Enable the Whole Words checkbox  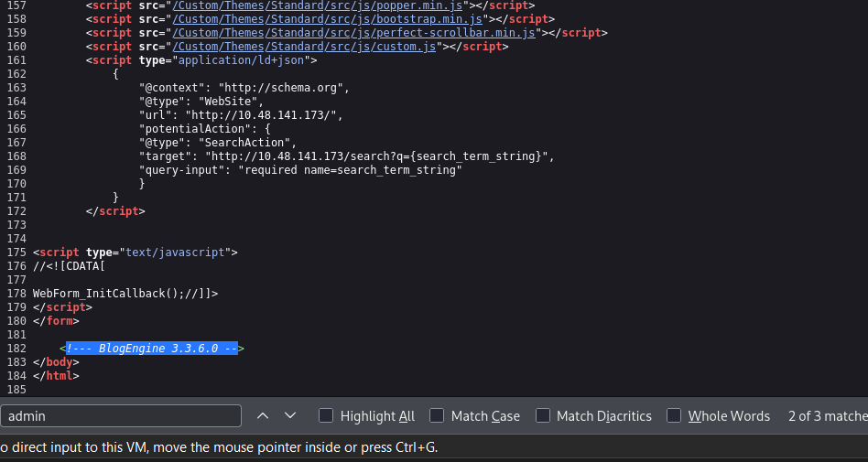pyautogui.click(x=674, y=416)
